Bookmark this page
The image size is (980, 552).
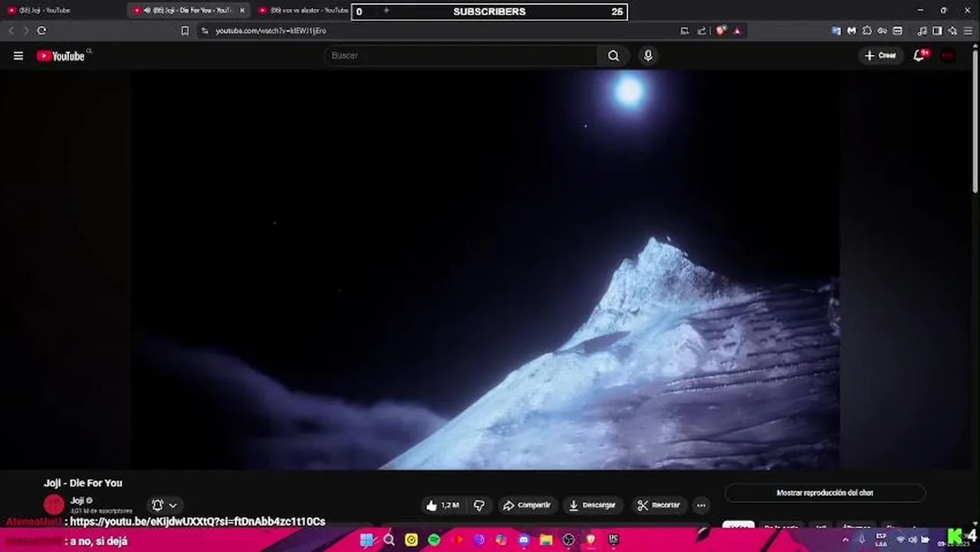coord(185,31)
